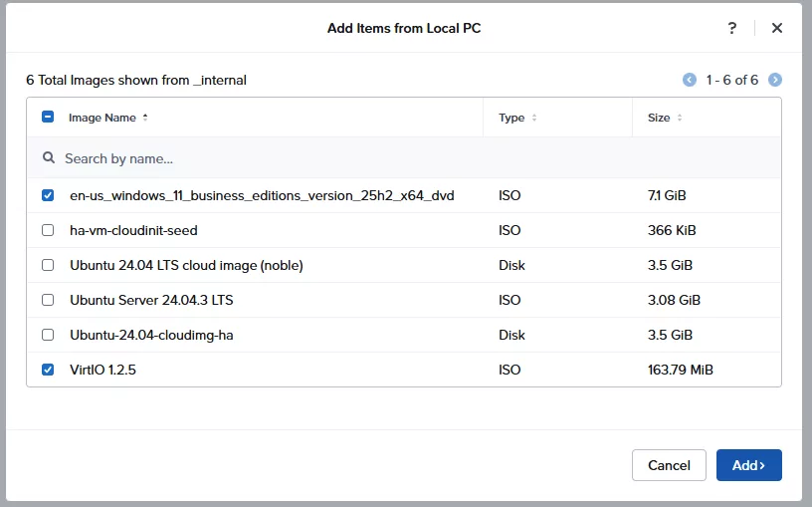812x507 pixels.
Task: Click 3.5 GiB size in Ubuntu noble row
Action: [x=670, y=265]
